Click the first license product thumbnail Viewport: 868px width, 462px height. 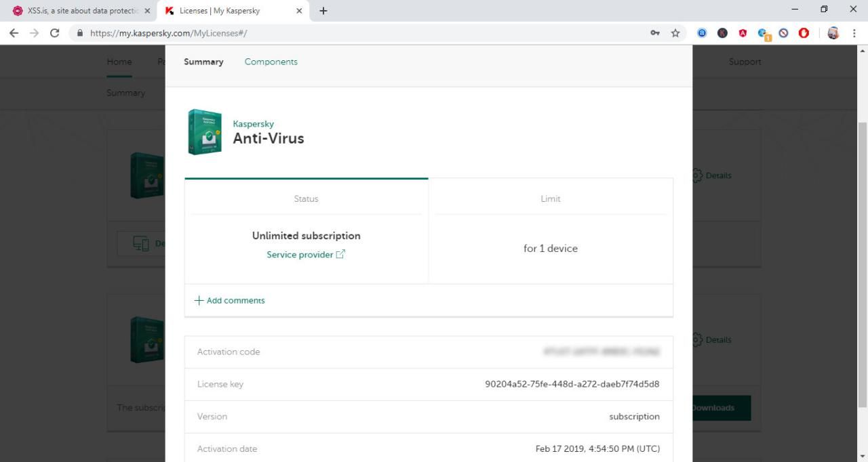tap(147, 175)
